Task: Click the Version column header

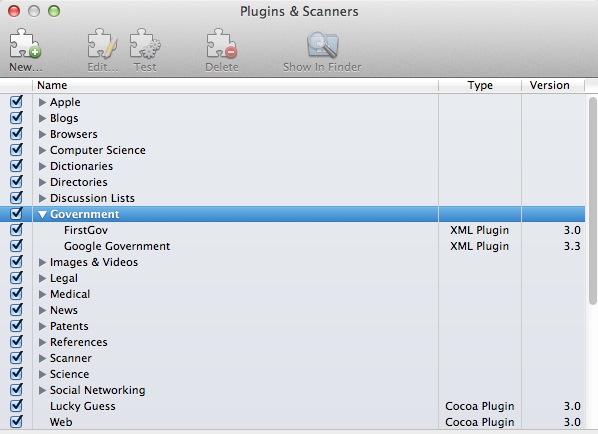Action: (553, 85)
